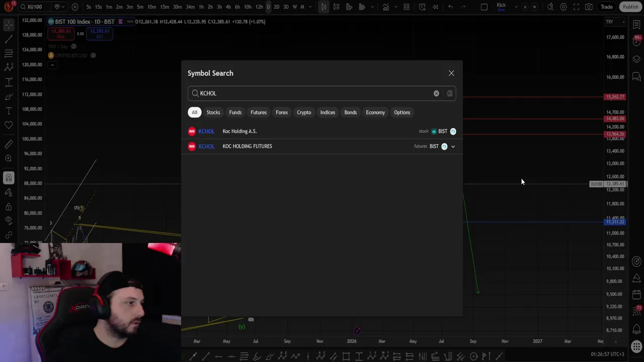Select the Indices filter tab
Viewport: 644px width, 362px height.
click(328, 113)
